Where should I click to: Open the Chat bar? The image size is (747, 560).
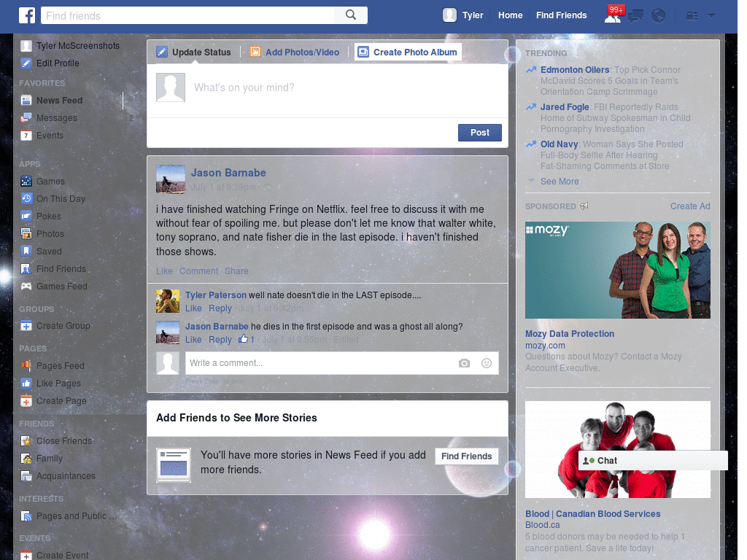[x=653, y=461]
